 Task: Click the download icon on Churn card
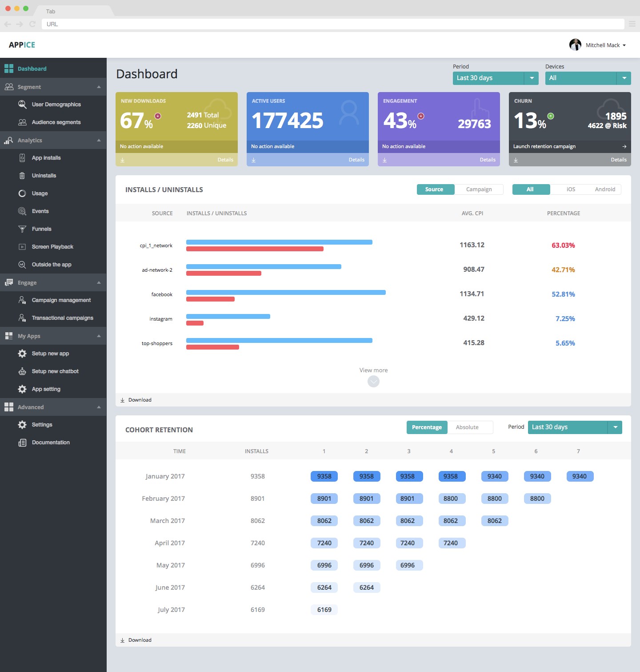pos(516,160)
